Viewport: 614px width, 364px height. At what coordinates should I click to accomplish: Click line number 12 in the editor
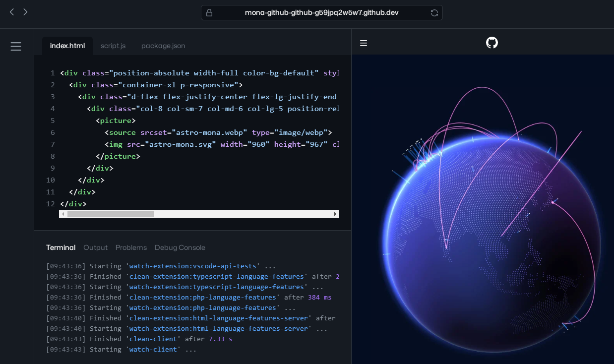(51, 204)
